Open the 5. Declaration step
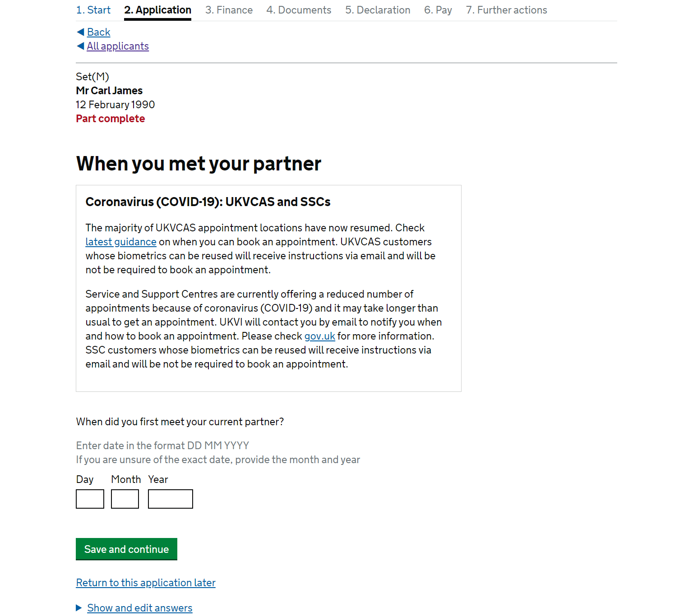The width and height of the screenshot is (693, 616). click(x=378, y=10)
